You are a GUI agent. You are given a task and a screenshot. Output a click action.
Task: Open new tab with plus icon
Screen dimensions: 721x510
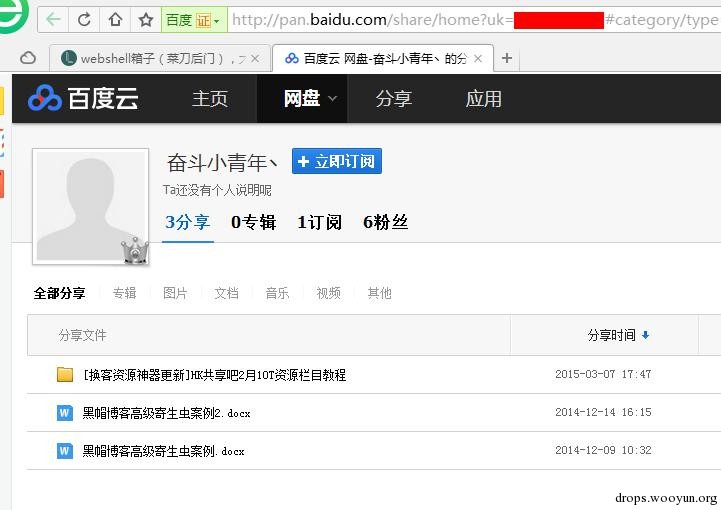tap(507, 58)
